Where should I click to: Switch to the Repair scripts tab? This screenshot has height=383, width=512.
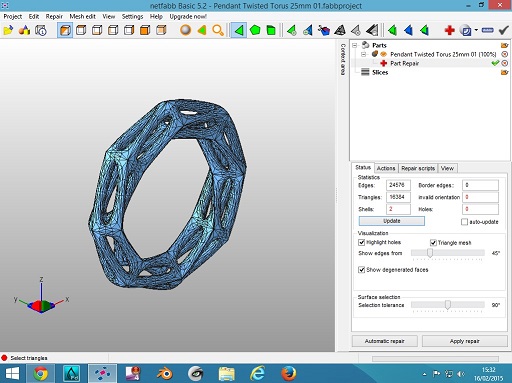418,168
